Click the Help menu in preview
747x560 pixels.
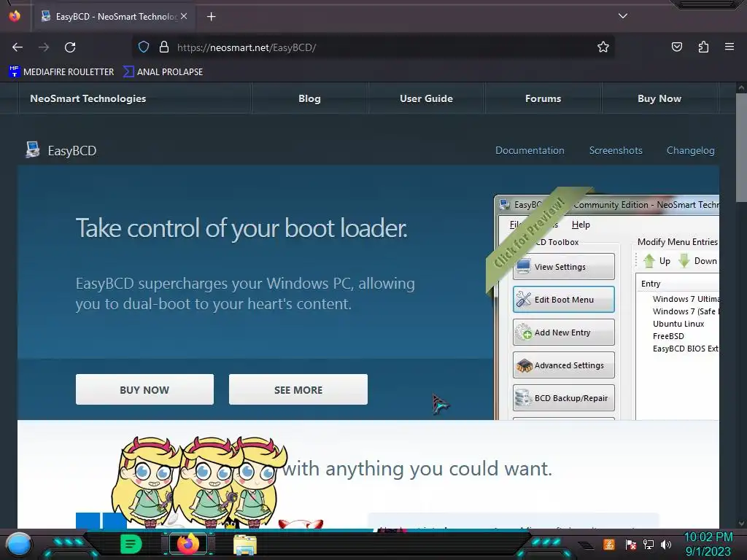(x=581, y=225)
